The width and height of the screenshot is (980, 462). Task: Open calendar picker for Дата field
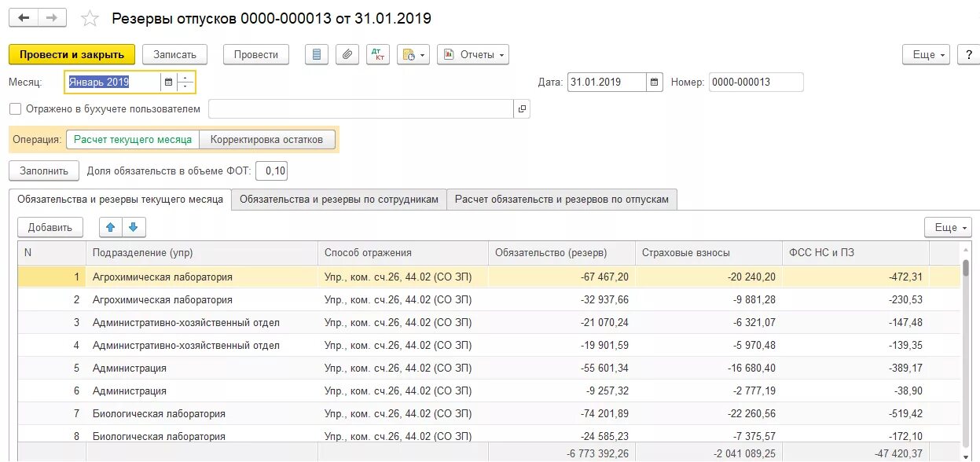(x=654, y=82)
